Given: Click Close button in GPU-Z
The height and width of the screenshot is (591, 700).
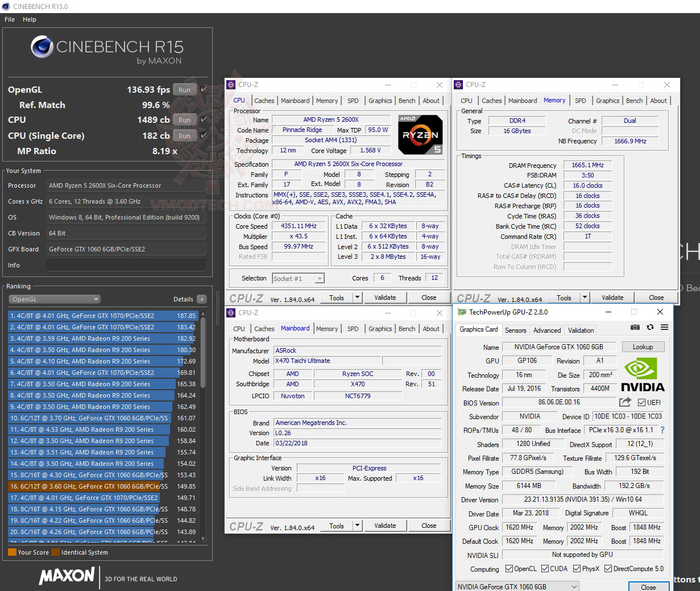Looking at the screenshot, I should (648, 587).
